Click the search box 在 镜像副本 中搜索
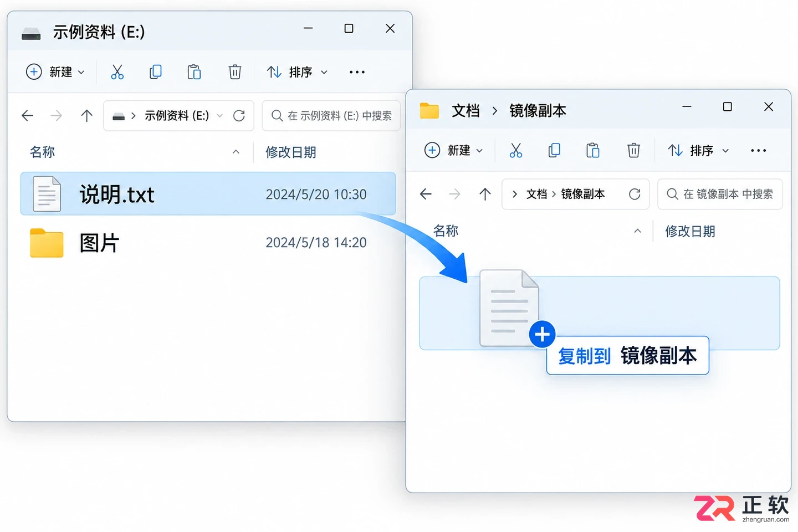Viewport: 798px width, 532px height. coord(720,194)
